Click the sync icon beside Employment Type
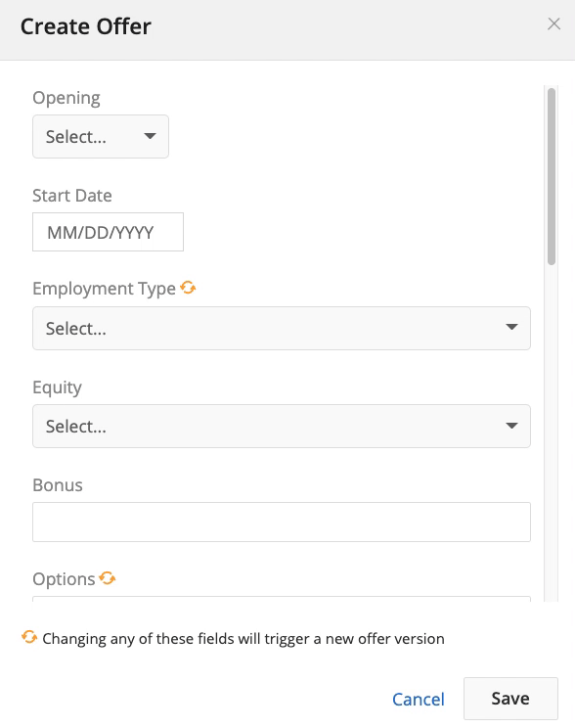 [188, 288]
